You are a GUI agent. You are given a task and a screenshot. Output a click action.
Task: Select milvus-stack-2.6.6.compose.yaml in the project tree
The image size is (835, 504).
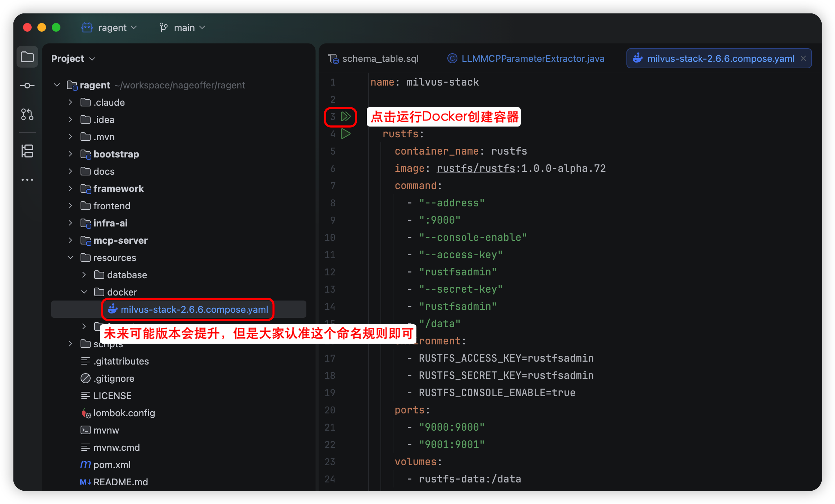tap(194, 310)
